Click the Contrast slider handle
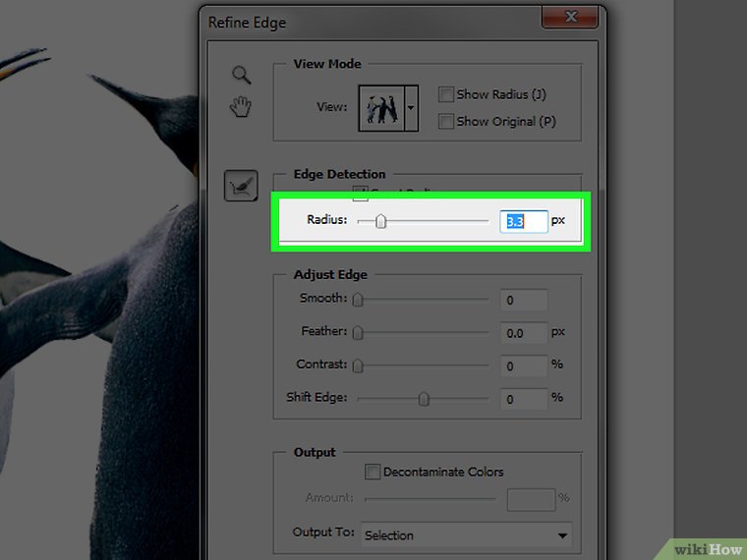Screen dimensions: 747x560 coord(358,365)
